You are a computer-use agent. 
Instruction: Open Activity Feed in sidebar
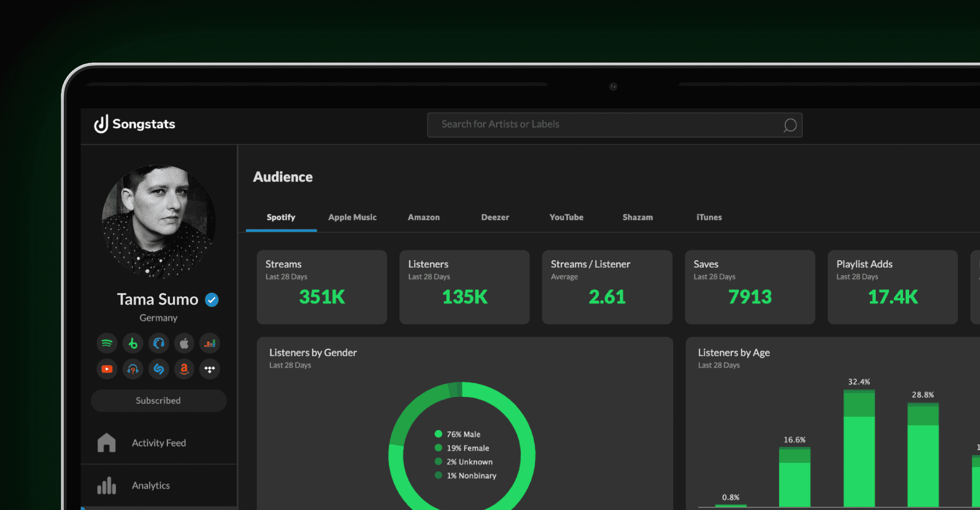(159, 443)
